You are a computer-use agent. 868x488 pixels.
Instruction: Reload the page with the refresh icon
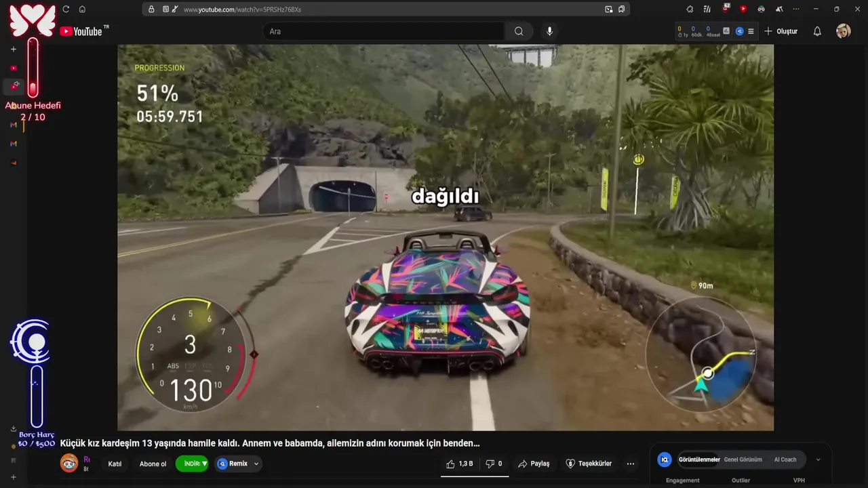tap(66, 9)
